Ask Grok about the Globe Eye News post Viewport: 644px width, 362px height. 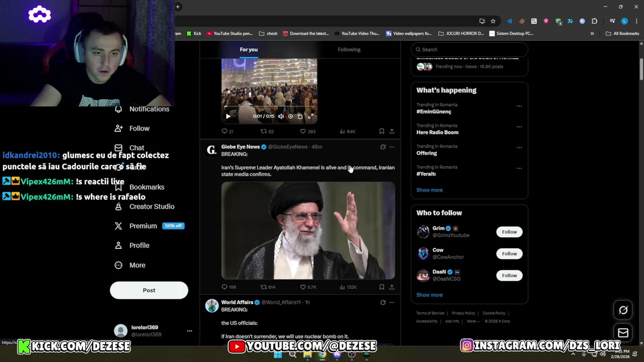tap(383, 147)
